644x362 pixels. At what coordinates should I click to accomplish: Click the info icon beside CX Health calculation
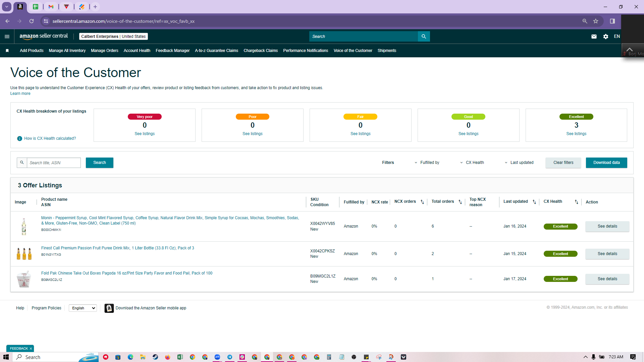[x=19, y=138]
